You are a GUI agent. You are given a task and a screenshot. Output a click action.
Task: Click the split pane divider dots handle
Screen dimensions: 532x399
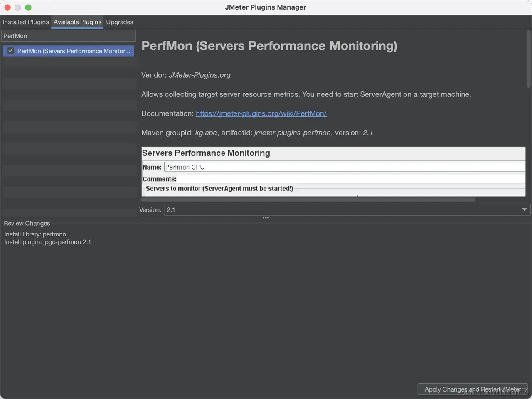click(x=266, y=218)
